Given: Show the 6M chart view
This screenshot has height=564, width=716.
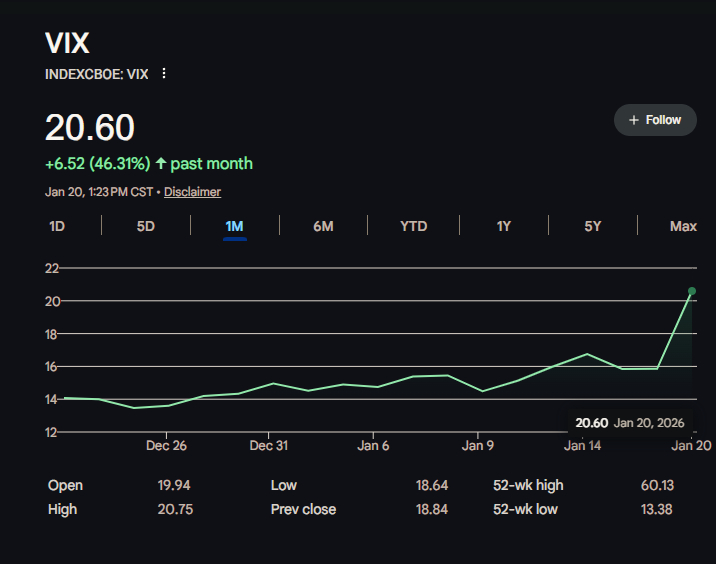Looking at the screenshot, I should click(323, 226).
